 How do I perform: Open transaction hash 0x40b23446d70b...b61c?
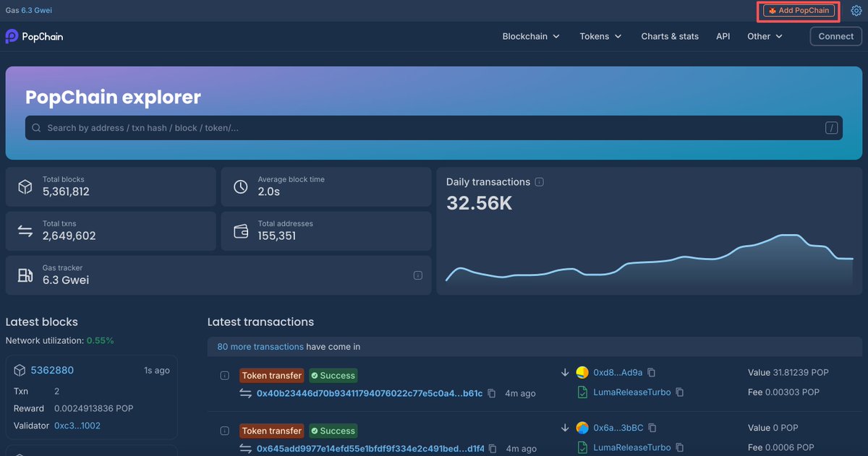[x=370, y=393]
